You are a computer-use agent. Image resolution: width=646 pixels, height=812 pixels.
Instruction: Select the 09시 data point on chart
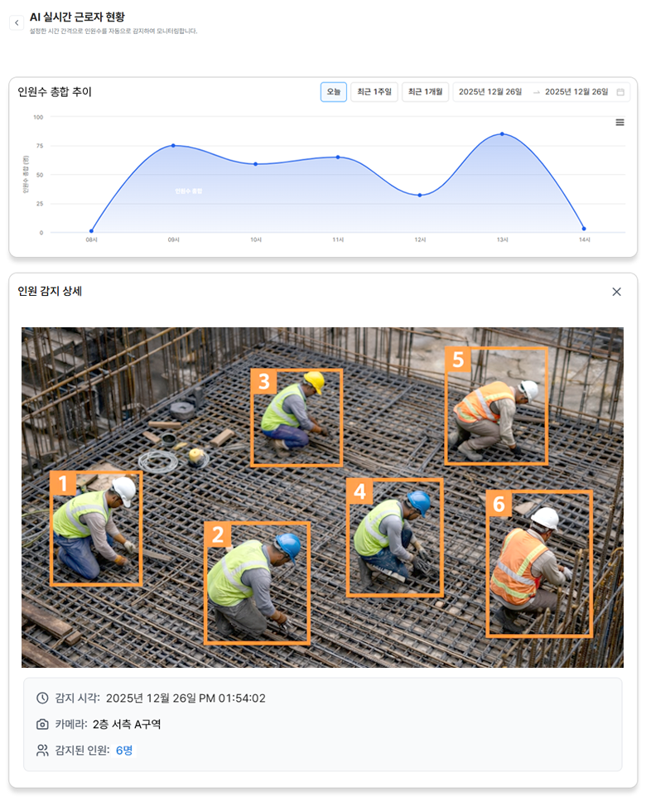(x=173, y=146)
